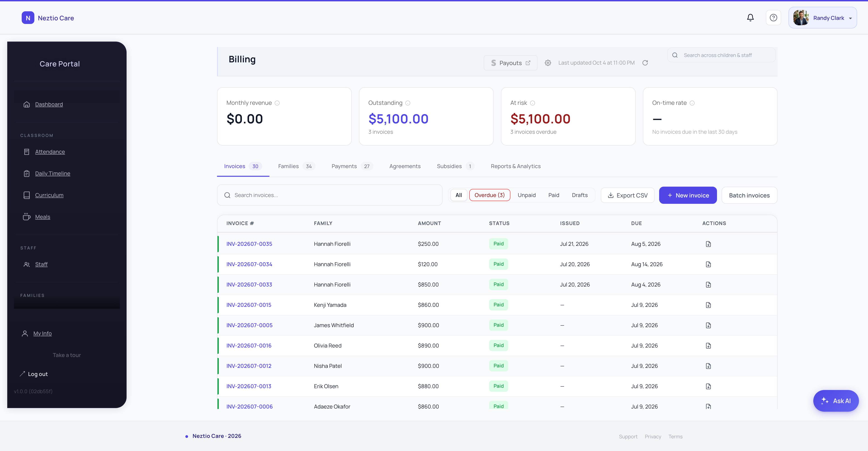868x451 pixels.
Task: Open the Agreements tab
Action: coord(405,166)
